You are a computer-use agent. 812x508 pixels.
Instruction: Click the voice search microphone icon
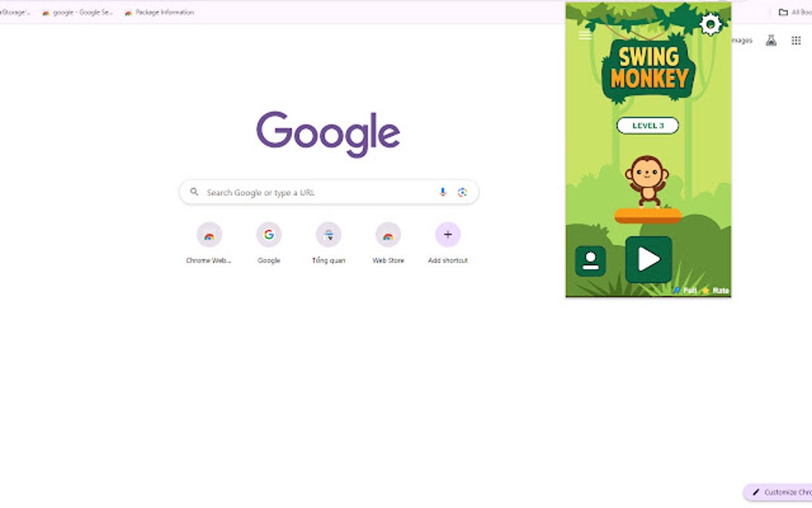point(443,192)
